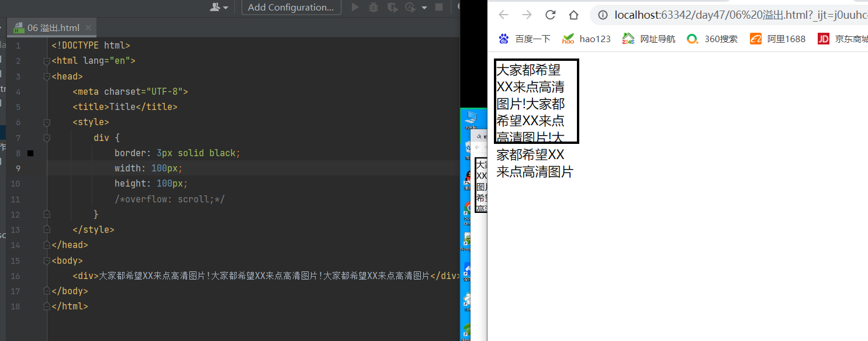The width and height of the screenshot is (868, 341).
Task: Click the Notepad++ desktop shortcut icon
Action: pyautogui.click(x=467, y=241)
